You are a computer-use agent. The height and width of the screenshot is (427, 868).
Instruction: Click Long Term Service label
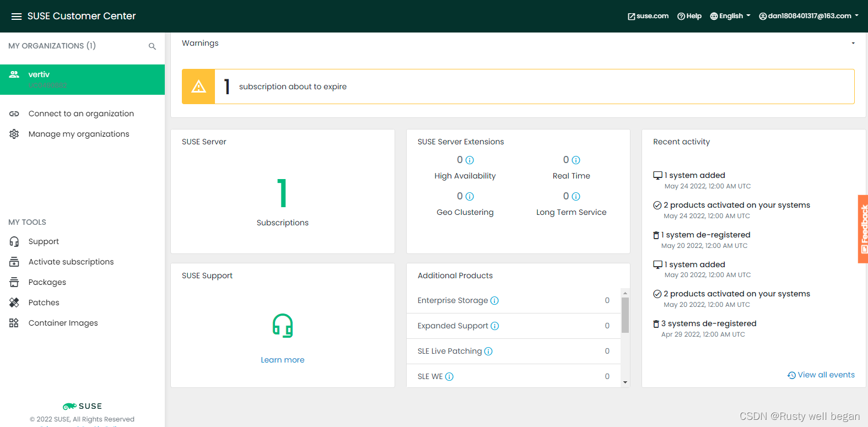tap(572, 212)
